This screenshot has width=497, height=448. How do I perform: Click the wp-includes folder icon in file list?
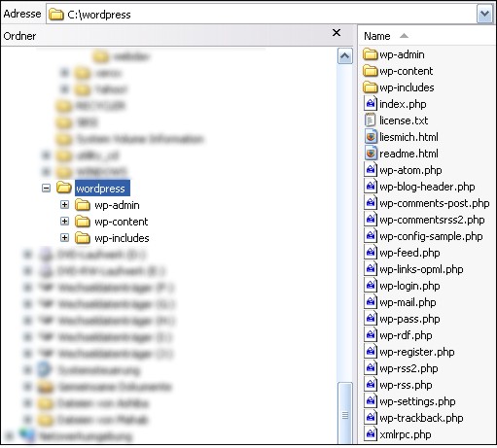pyautogui.click(x=371, y=87)
